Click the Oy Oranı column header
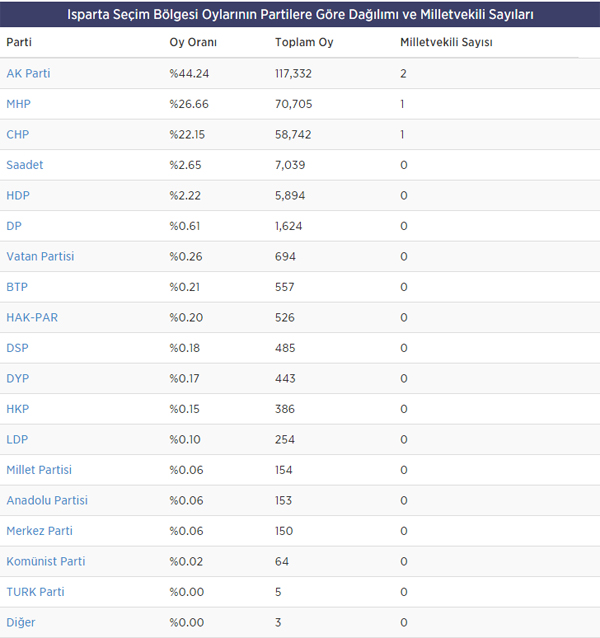Image resolution: width=600 pixels, height=638 pixels. [193, 42]
